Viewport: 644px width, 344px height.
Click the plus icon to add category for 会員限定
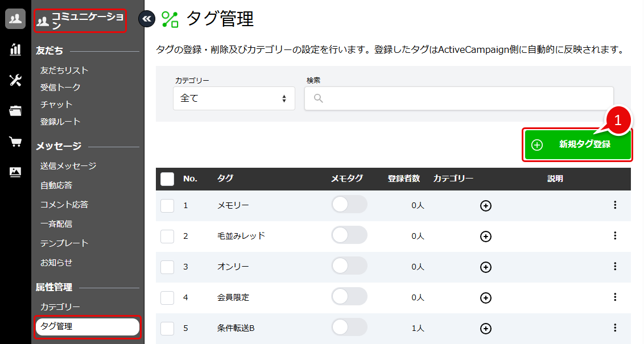coord(486,297)
